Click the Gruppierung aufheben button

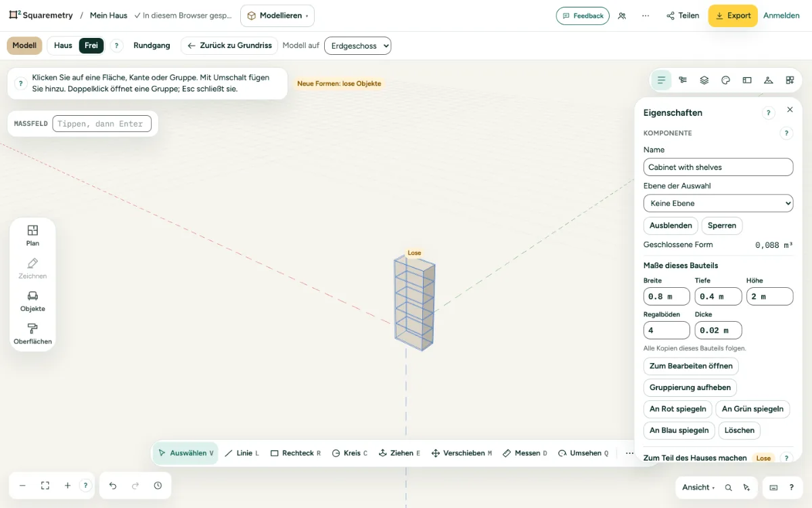click(x=690, y=387)
